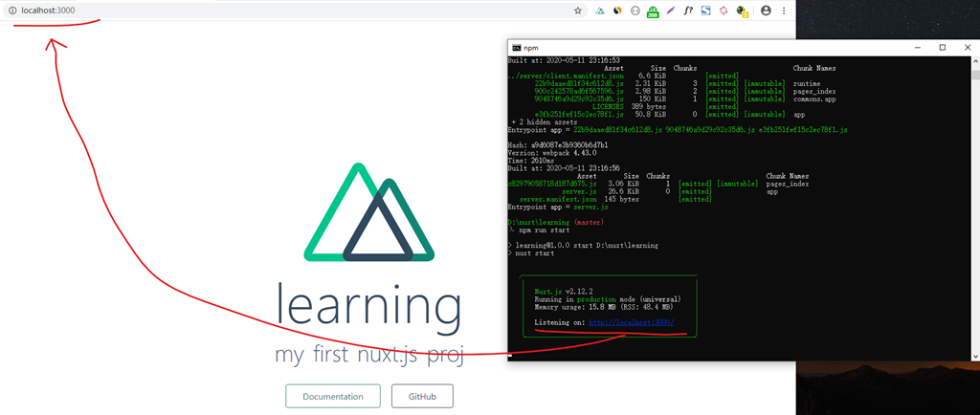Maximize the npm console window
980x415 pixels.
coord(943,48)
